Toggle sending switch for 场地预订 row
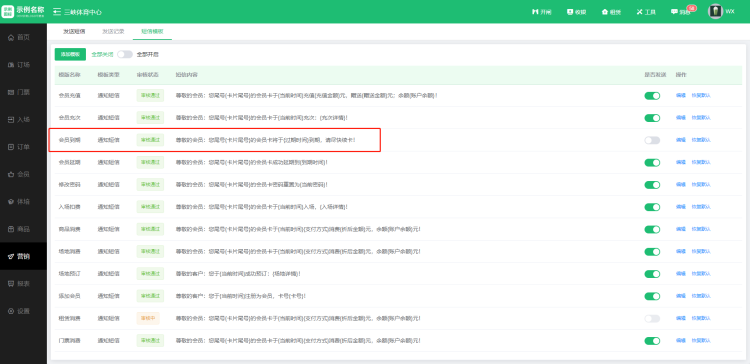The height and width of the screenshot is (364, 750). 652,274
